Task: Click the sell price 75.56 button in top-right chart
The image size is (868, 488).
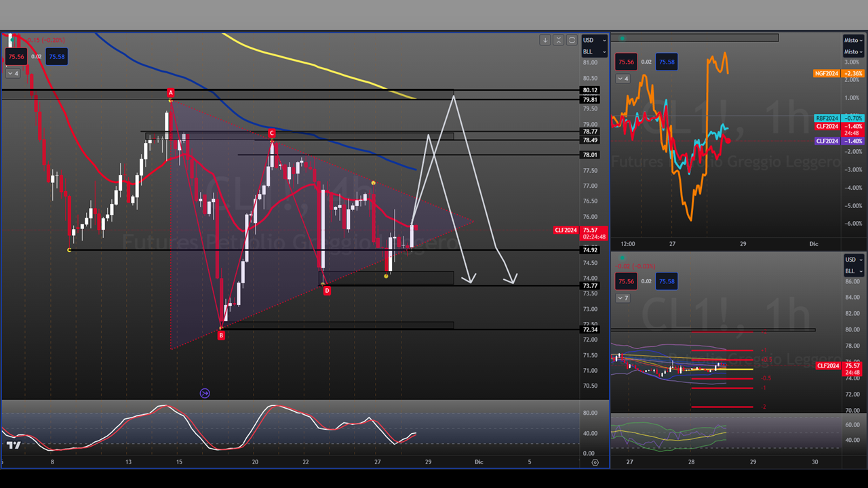Action: 626,62
